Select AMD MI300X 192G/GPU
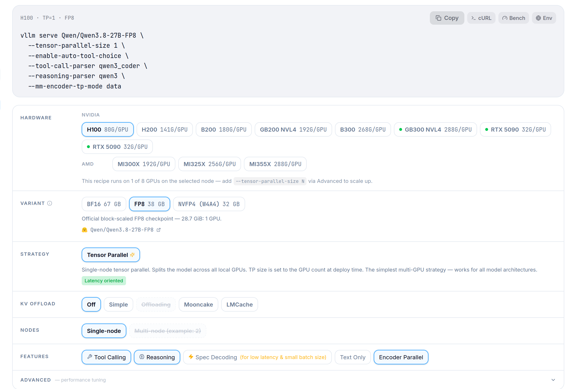The height and width of the screenshot is (389, 588). (144, 164)
